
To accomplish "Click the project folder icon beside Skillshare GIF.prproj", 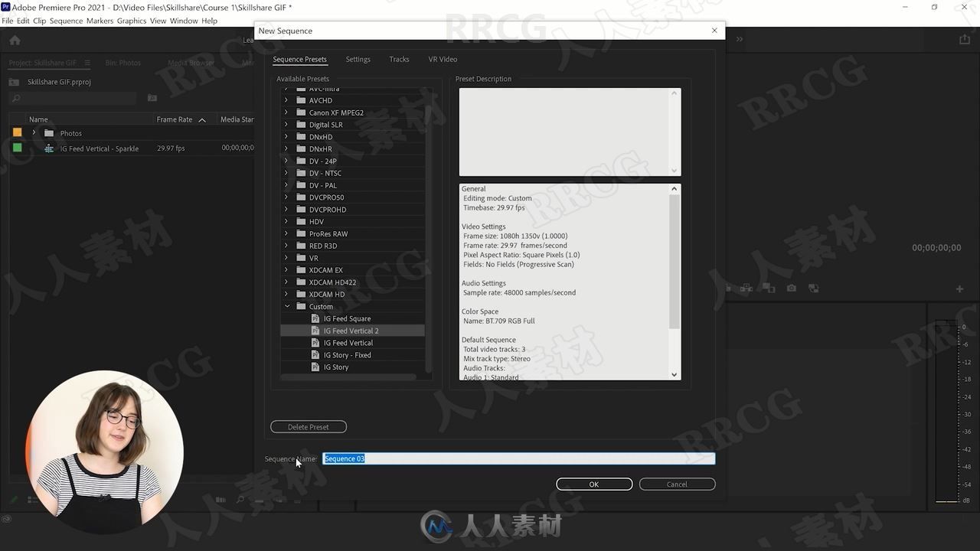I will pyautogui.click(x=14, y=82).
